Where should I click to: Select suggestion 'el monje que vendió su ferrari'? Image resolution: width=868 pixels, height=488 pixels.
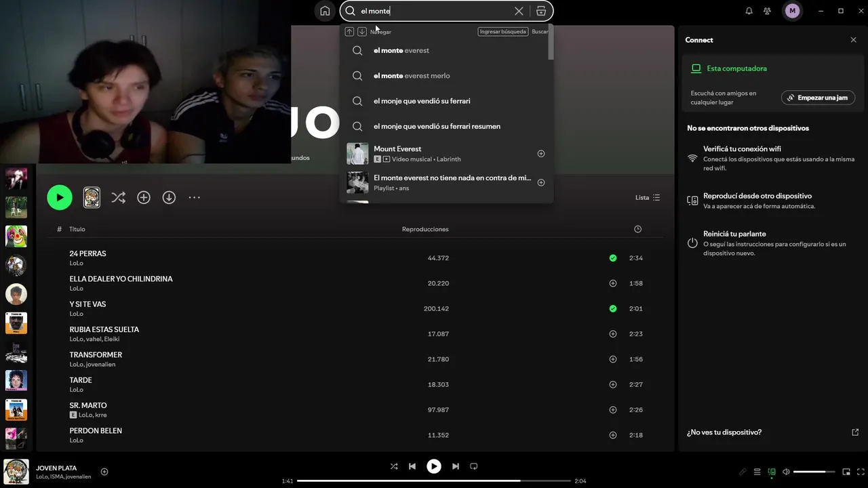(447, 101)
